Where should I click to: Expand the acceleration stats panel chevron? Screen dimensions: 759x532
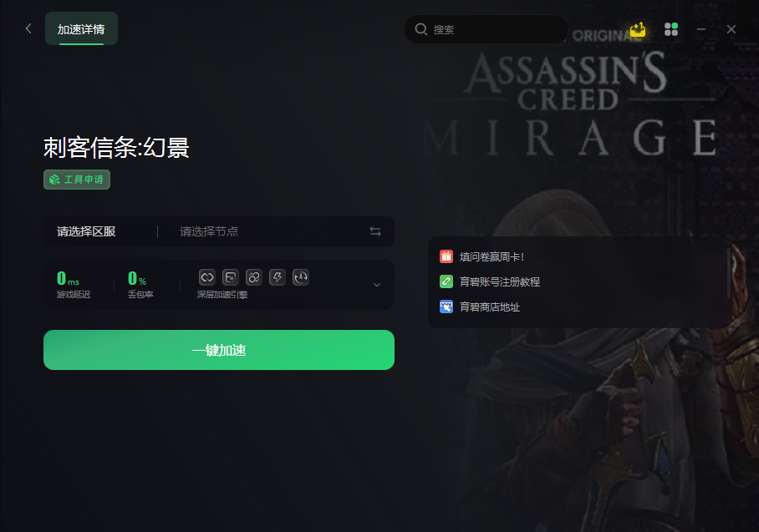click(377, 285)
